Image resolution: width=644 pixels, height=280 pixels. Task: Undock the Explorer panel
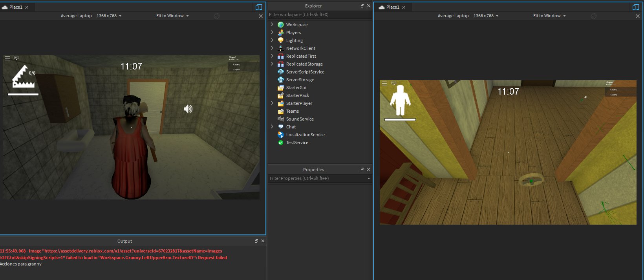coord(362,6)
